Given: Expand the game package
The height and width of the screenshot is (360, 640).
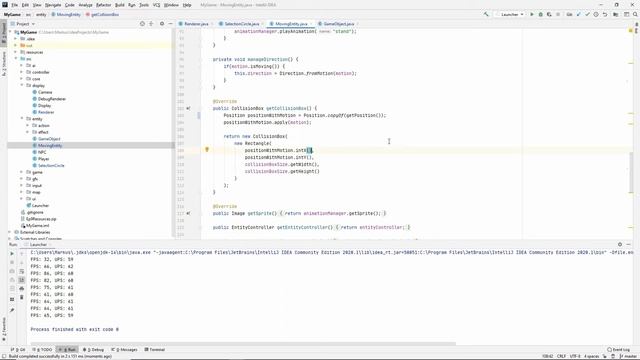Looking at the screenshot, I should coord(22,172).
